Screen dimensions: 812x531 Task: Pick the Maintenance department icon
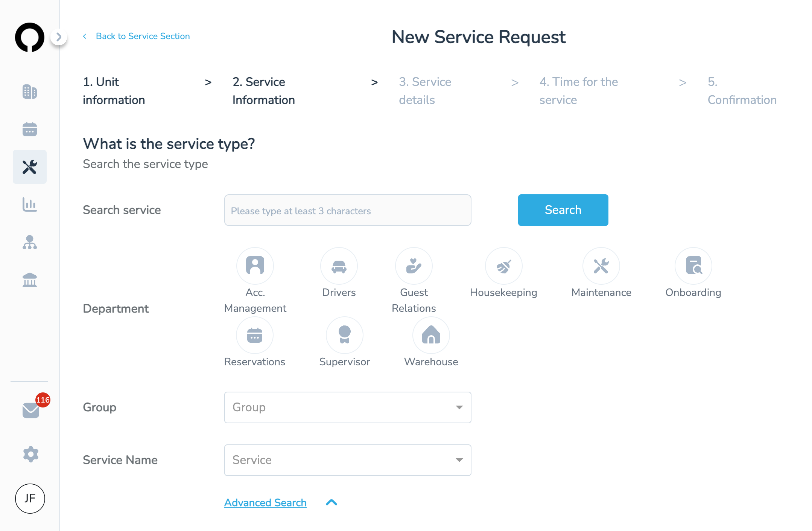point(601,266)
